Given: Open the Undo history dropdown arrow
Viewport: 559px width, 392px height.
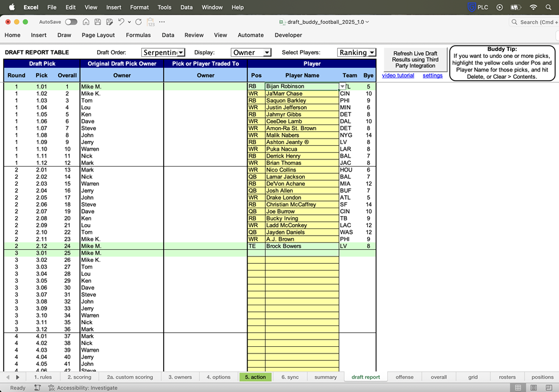Looking at the screenshot, I should [130, 22].
